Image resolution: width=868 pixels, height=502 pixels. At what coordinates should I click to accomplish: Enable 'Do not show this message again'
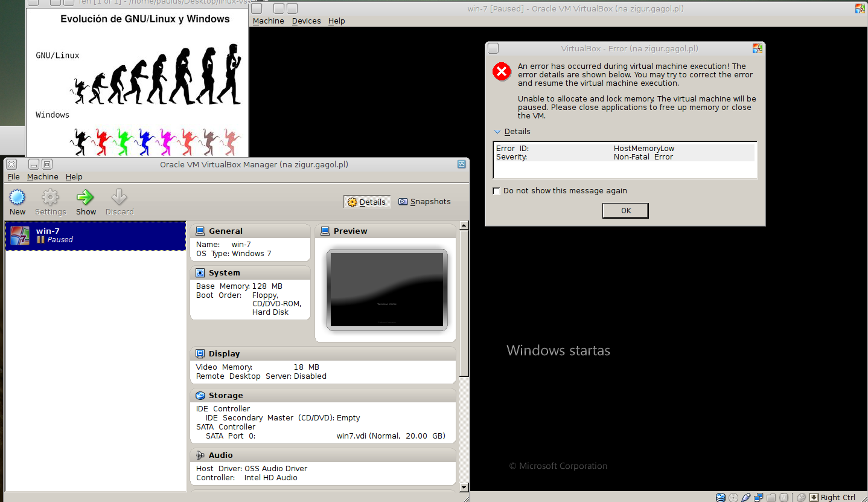click(x=497, y=191)
